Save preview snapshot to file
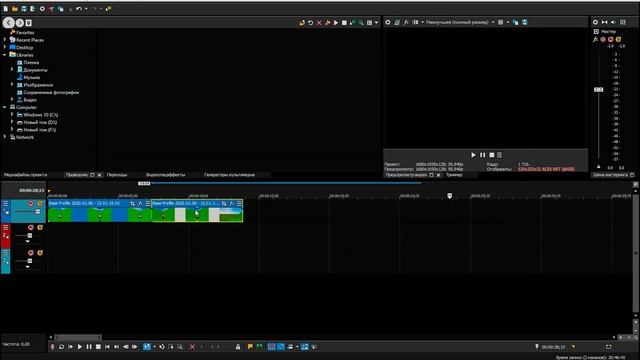Image resolution: width=640 pixels, height=360 pixels. point(524,22)
